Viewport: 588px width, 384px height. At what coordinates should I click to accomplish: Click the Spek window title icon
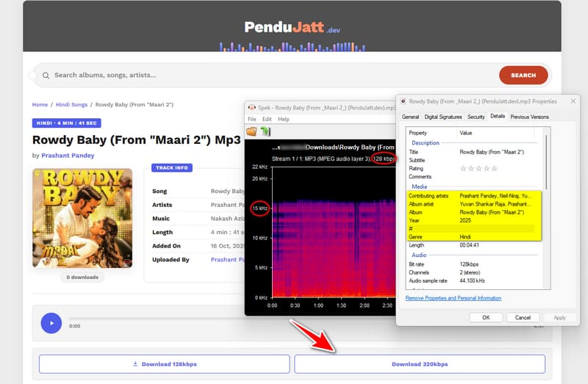click(251, 108)
